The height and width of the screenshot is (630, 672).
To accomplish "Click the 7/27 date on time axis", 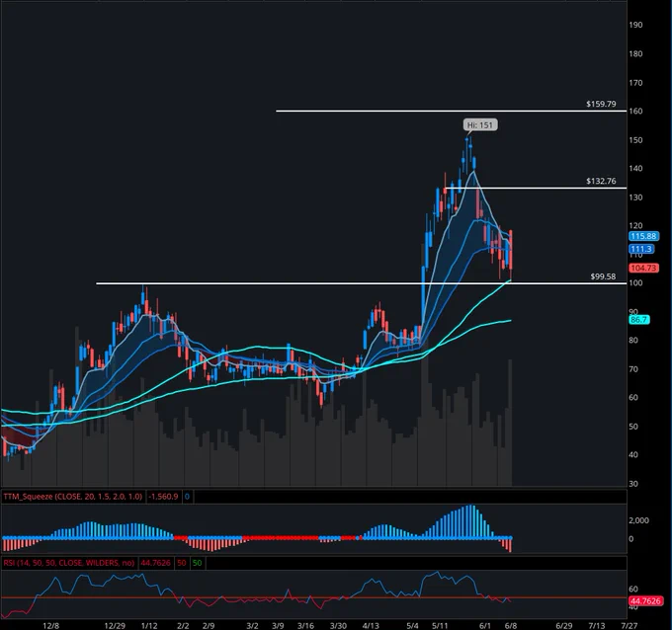I will click(630, 625).
